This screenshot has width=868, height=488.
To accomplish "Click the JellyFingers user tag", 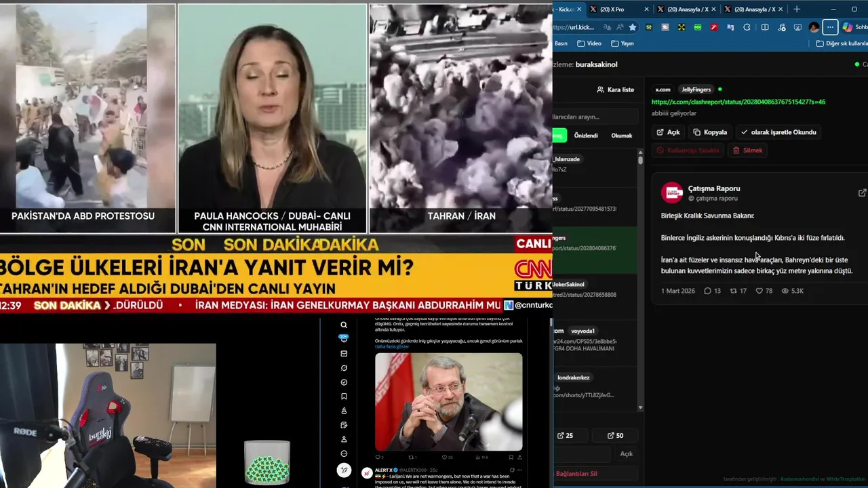I will pos(696,89).
